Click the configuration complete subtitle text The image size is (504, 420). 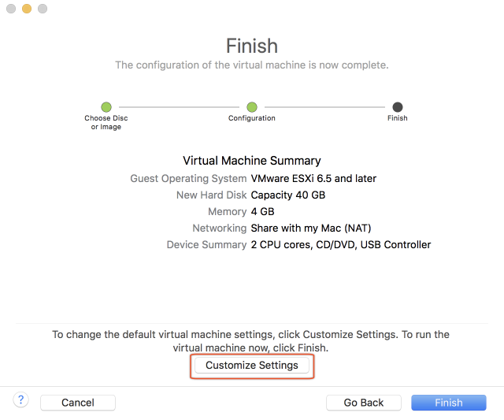(x=252, y=65)
